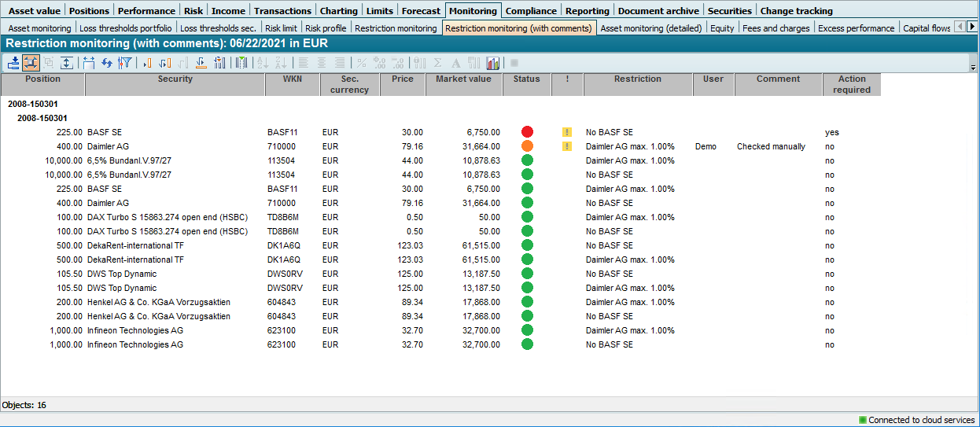
Task: Click the column width icon beside refresh
Action: coord(88,63)
